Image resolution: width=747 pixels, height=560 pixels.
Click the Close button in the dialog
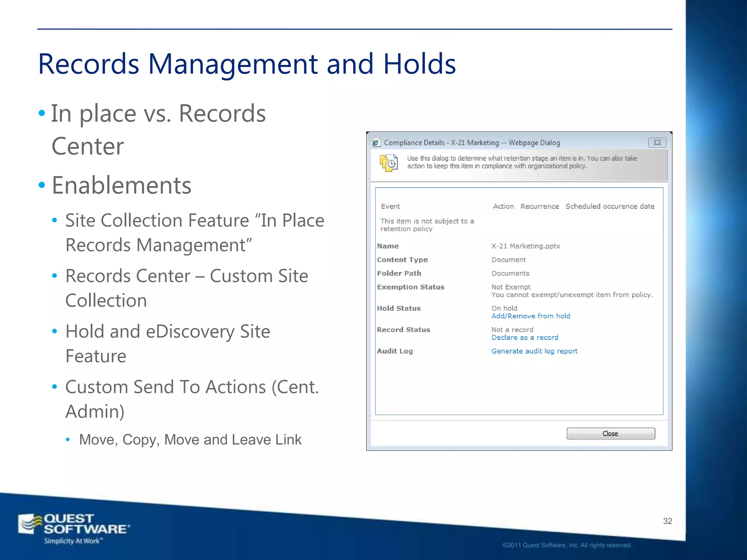click(611, 433)
